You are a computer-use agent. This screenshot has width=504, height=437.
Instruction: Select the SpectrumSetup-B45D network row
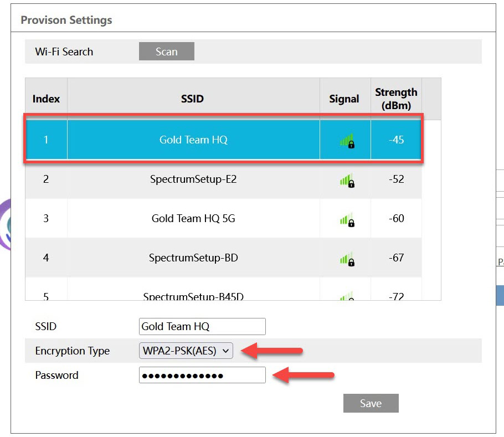point(193,295)
